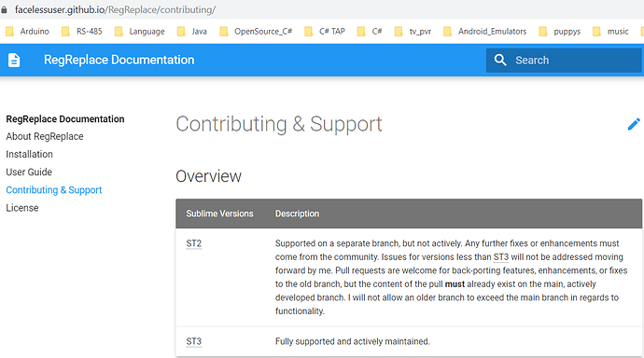
Task: Click the search magnifier icon
Action: pos(500,60)
